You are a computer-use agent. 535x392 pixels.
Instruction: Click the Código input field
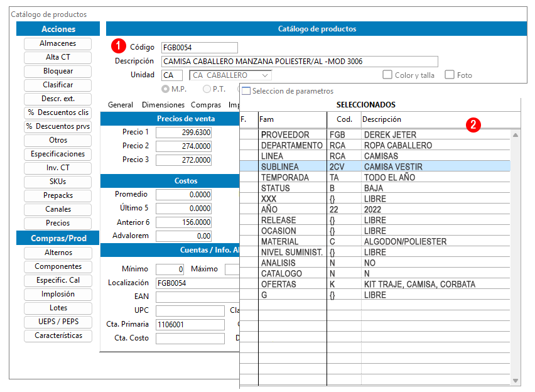(200, 48)
